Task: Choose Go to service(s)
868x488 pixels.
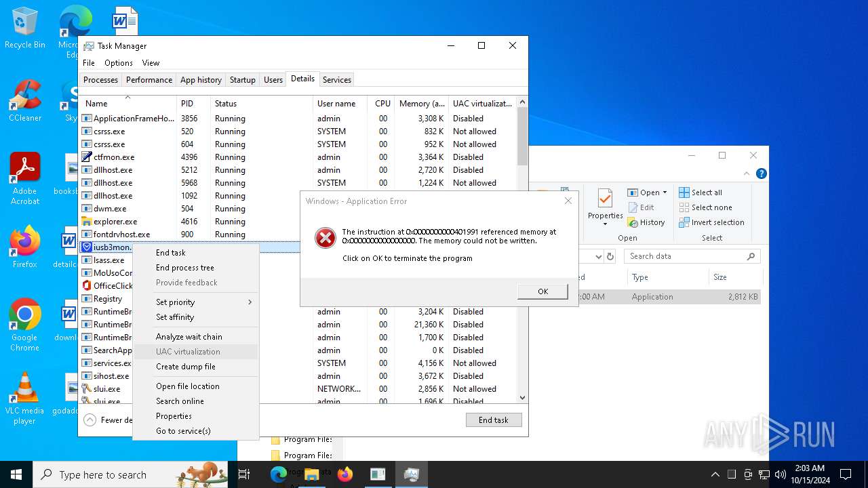Action: [x=196, y=431]
